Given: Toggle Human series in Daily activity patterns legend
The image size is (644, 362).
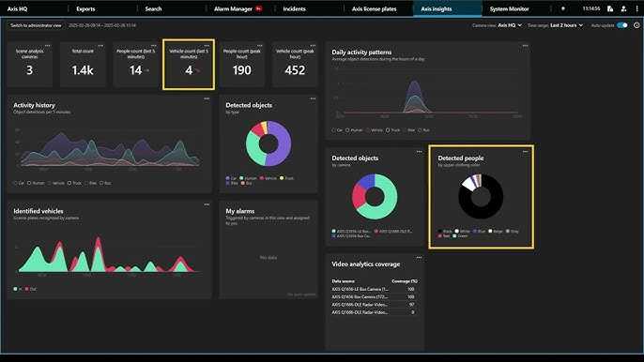Looking at the screenshot, I should (354, 130).
